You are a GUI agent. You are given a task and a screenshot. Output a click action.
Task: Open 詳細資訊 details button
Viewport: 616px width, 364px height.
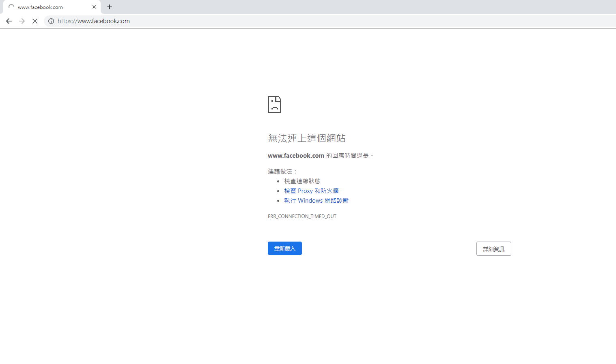[493, 249]
